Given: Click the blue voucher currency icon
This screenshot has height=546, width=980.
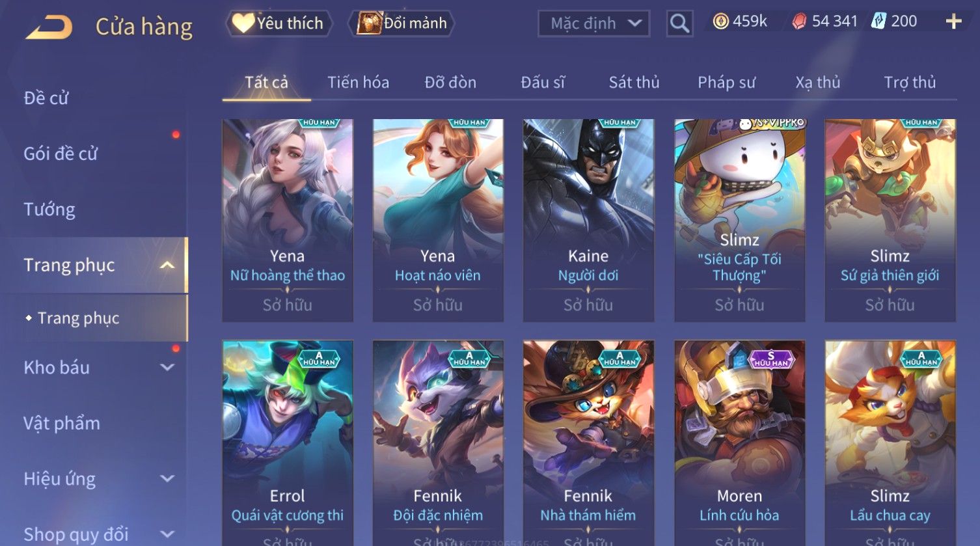Looking at the screenshot, I should click(x=878, y=21).
